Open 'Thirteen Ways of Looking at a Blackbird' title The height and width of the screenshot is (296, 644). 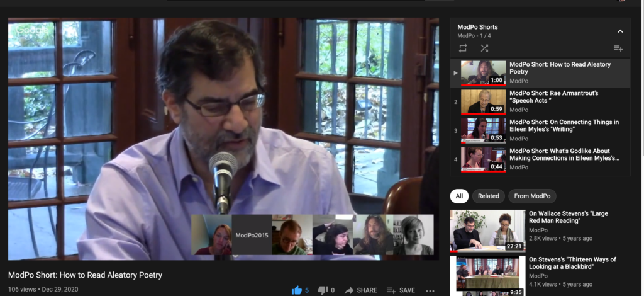point(572,263)
